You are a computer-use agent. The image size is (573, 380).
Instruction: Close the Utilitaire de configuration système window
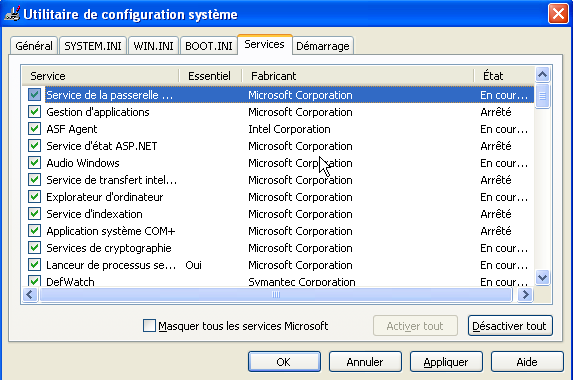(x=558, y=14)
